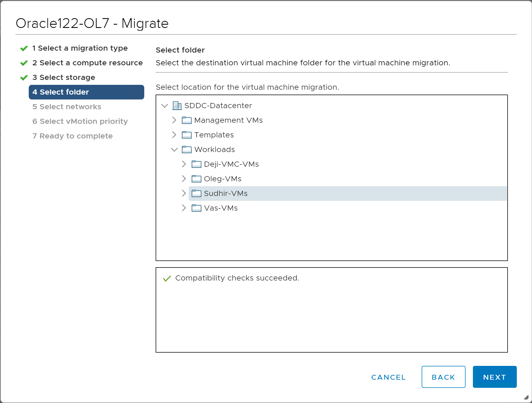Viewport: 532px width, 403px height.
Task: Collapse the Workloads folder chevron
Action: pos(174,150)
